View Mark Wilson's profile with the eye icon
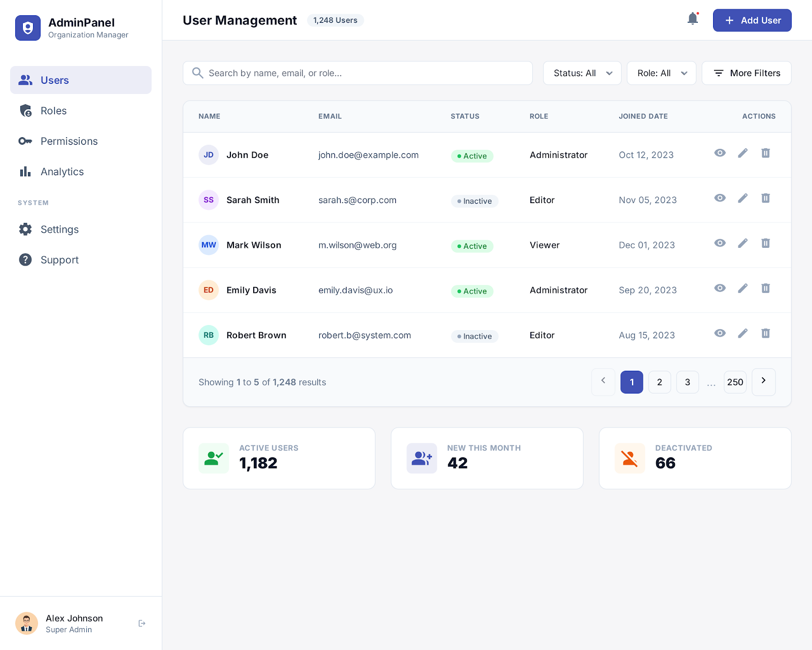812x650 pixels. 720,243
